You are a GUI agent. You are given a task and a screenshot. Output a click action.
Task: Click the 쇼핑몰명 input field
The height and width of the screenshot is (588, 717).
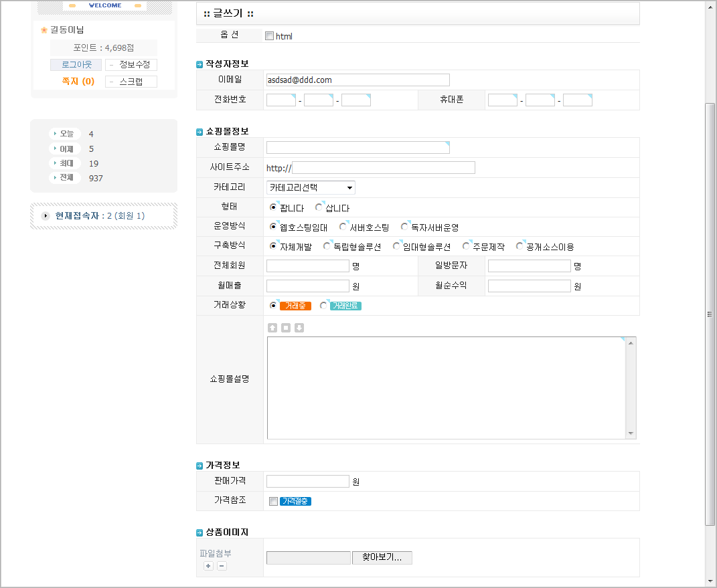(357, 148)
